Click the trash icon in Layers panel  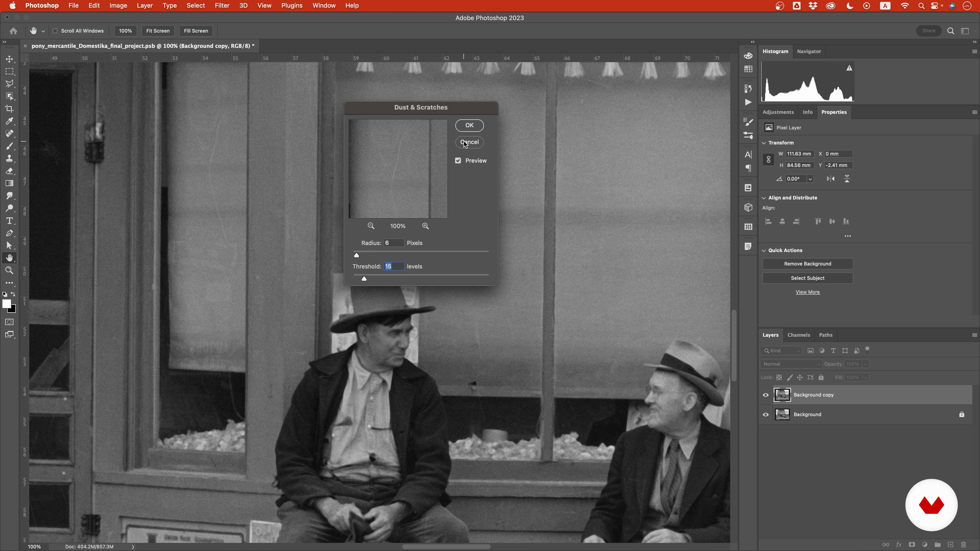coord(964,545)
